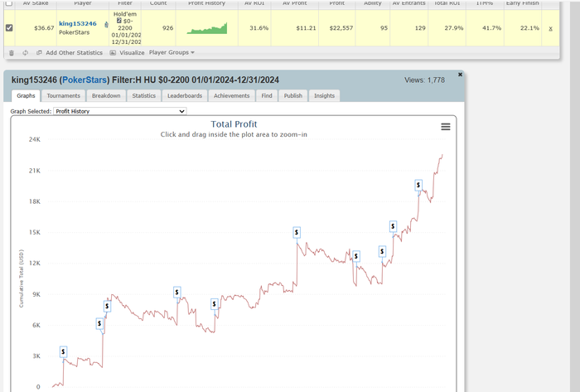The width and height of the screenshot is (580, 392).
Task: Open the Tournaments tab
Action: click(x=64, y=95)
